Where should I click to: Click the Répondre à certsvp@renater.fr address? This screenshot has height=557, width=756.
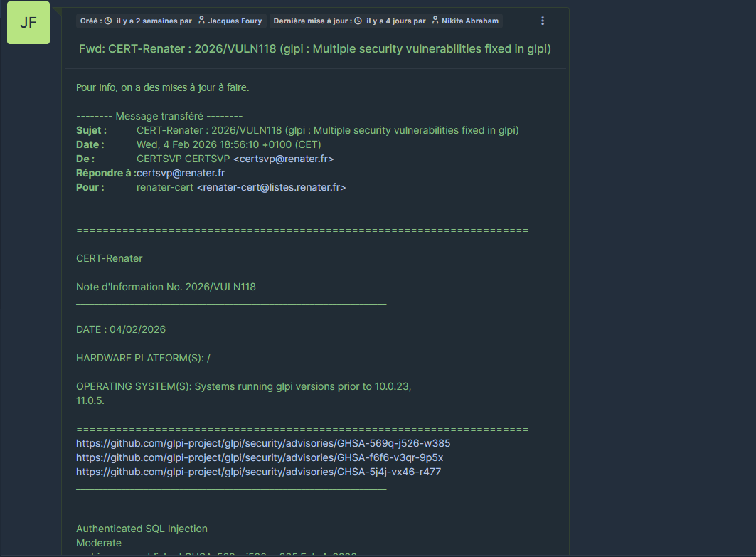[181, 173]
